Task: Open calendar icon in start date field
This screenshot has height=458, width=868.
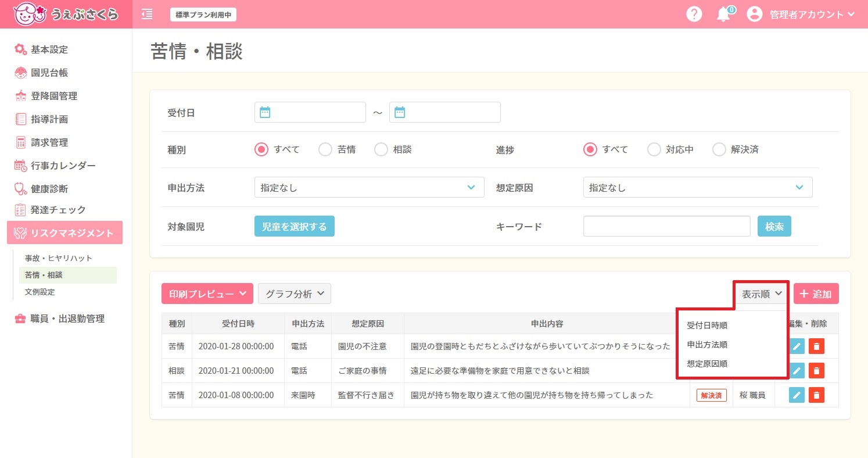Action: 265,112
